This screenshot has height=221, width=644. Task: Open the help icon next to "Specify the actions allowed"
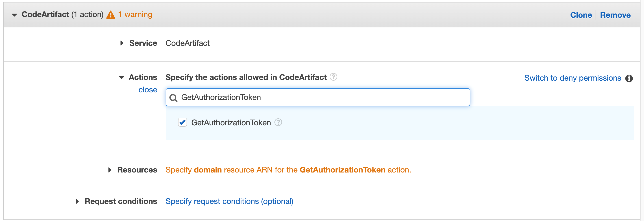(x=333, y=77)
